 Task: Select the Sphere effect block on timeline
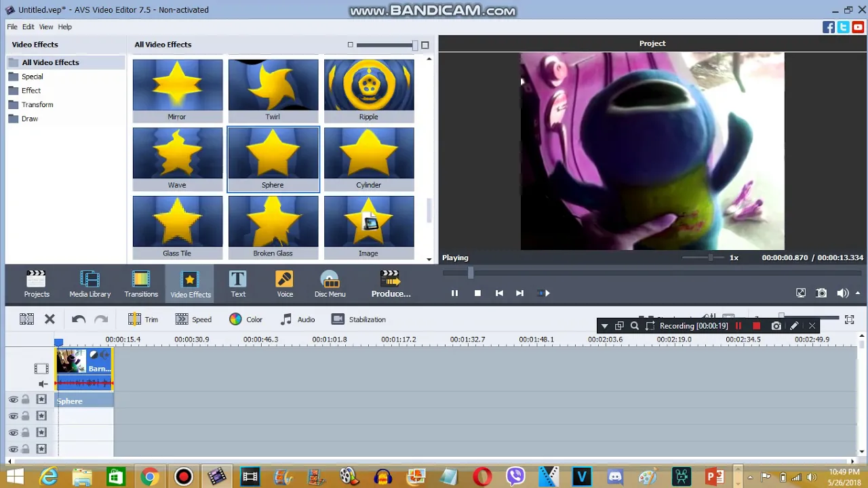[84, 401]
